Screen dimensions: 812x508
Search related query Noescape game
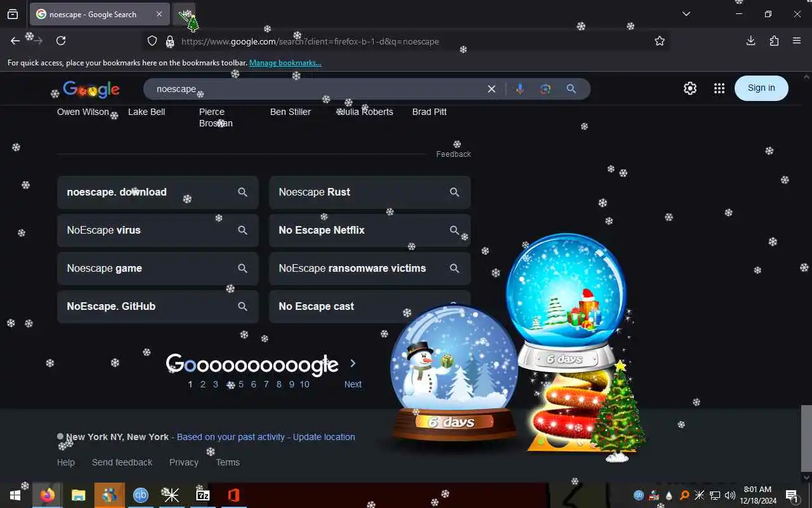click(x=158, y=269)
